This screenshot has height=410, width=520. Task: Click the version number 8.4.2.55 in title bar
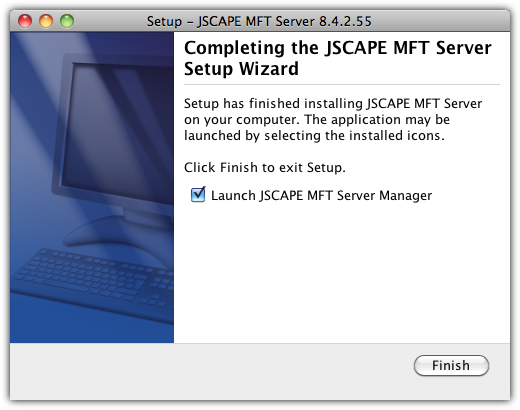pyautogui.click(x=345, y=21)
